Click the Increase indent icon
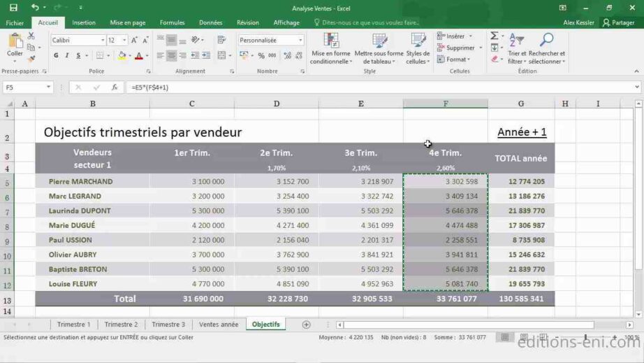The width and height of the screenshot is (644, 363). (x=206, y=55)
